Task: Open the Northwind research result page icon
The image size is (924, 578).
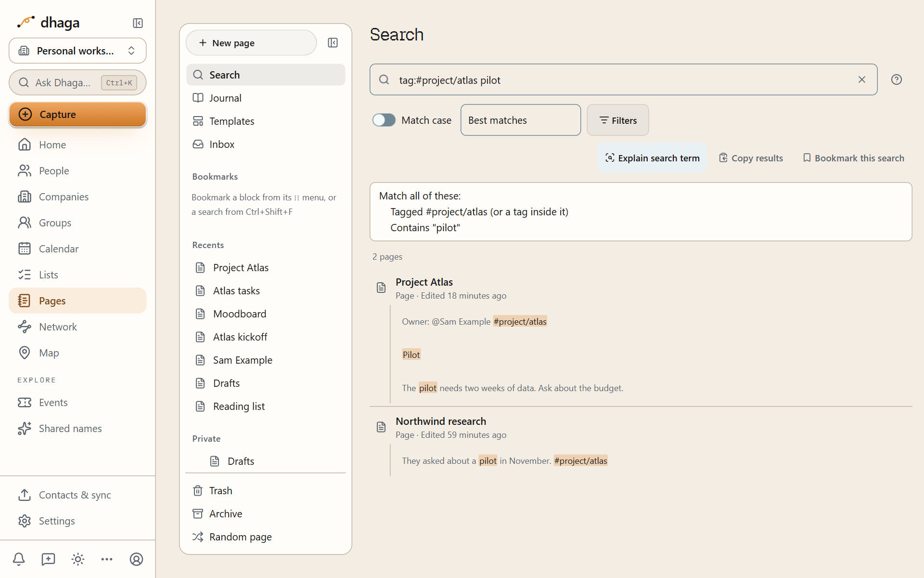Action: [381, 427]
